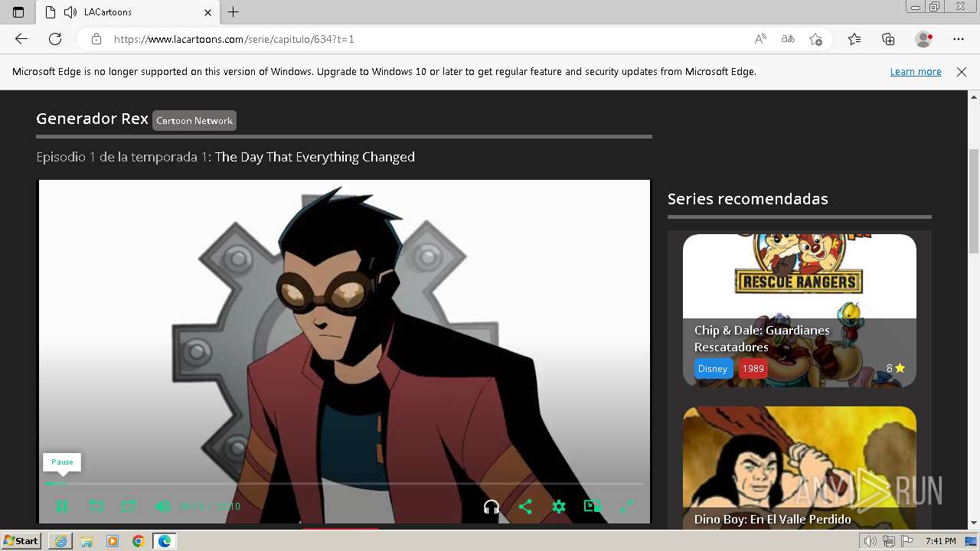
Task: Seek in the video progress bar
Action: pos(344,484)
